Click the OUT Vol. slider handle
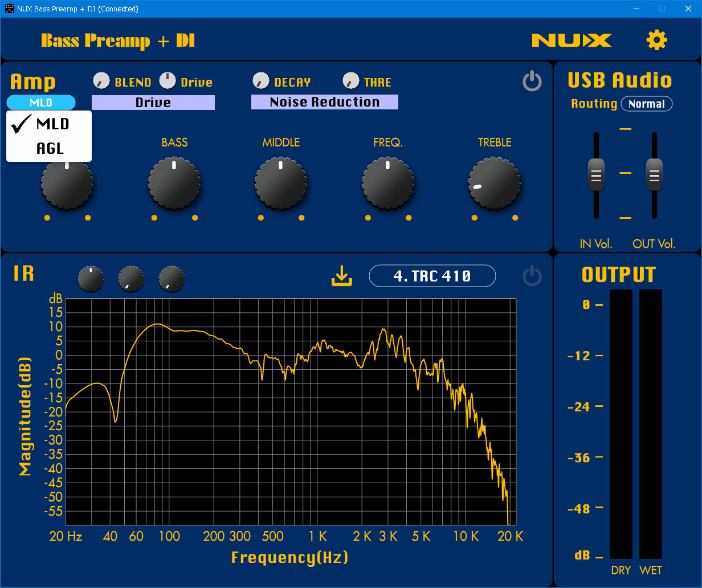The image size is (702, 588). (x=654, y=174)
